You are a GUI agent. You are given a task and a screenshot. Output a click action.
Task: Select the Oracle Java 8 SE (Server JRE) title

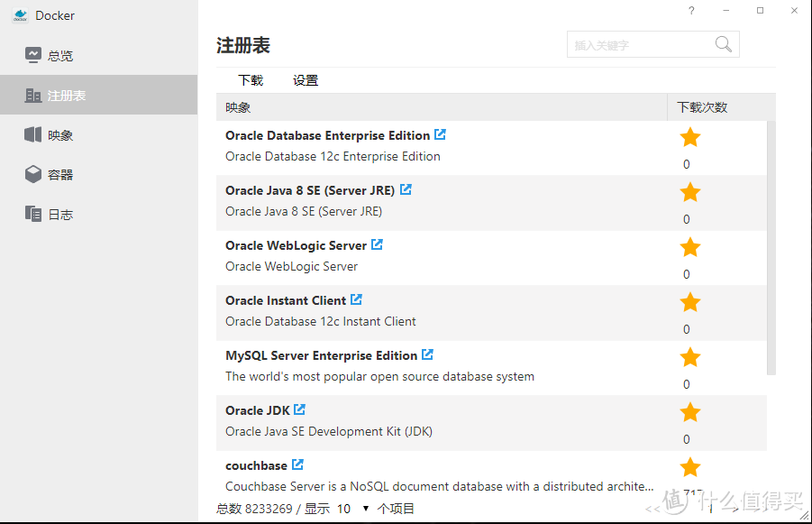point(310,190)
